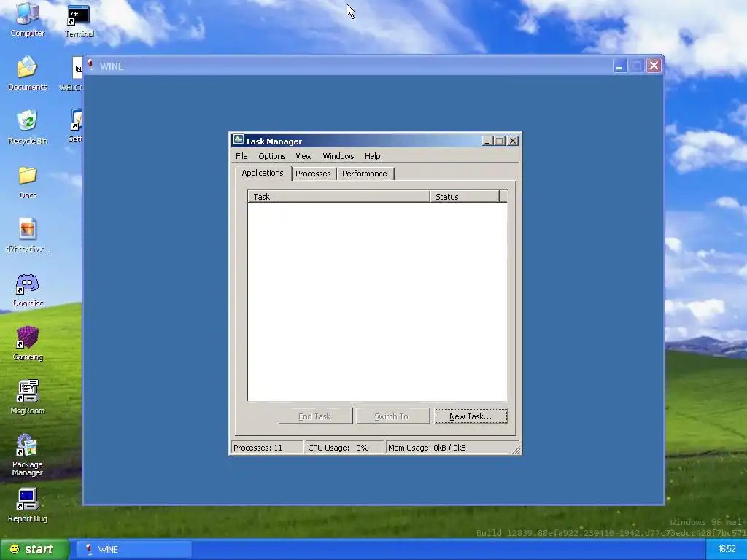Close the Task Manager window
The width and height of the screenshot is (747, 560).
click(x=513, y=141)
